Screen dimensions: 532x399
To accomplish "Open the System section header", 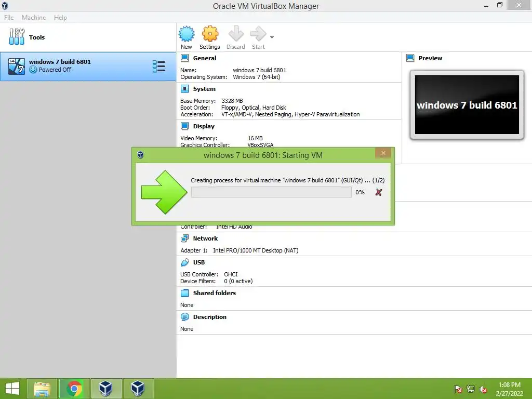I will pos(204,89).
